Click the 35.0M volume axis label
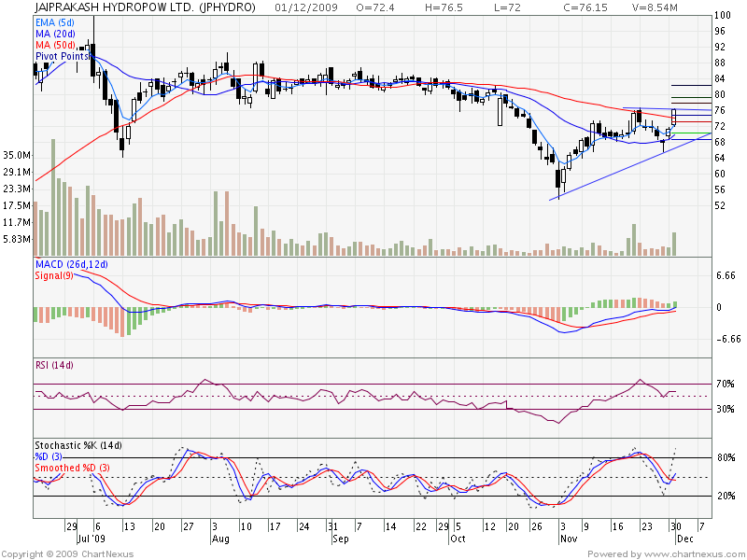Screen dimensions: 747x560 coord(17,155)
